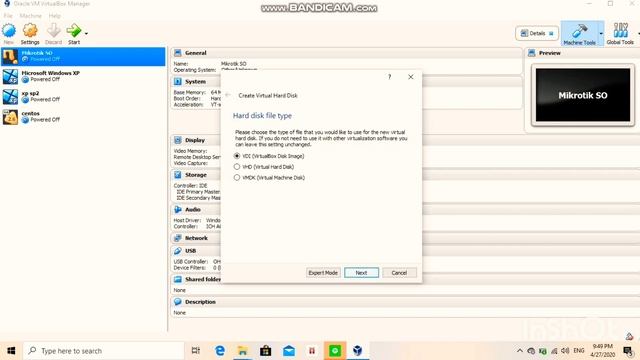Click the VirtualBox taskbar icon

pyautogui.click(x=358, y=351)
